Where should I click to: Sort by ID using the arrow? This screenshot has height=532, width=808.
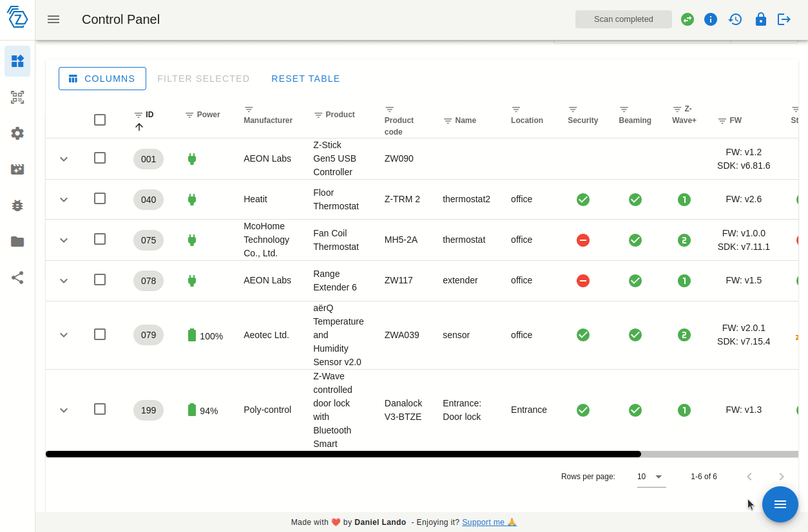click(x=139, y=127)
